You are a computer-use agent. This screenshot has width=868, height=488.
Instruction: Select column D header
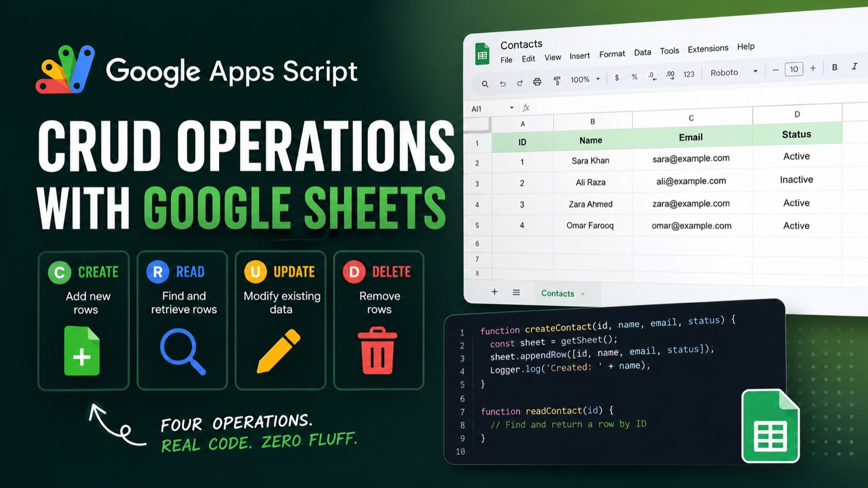(x=797, y=114)
